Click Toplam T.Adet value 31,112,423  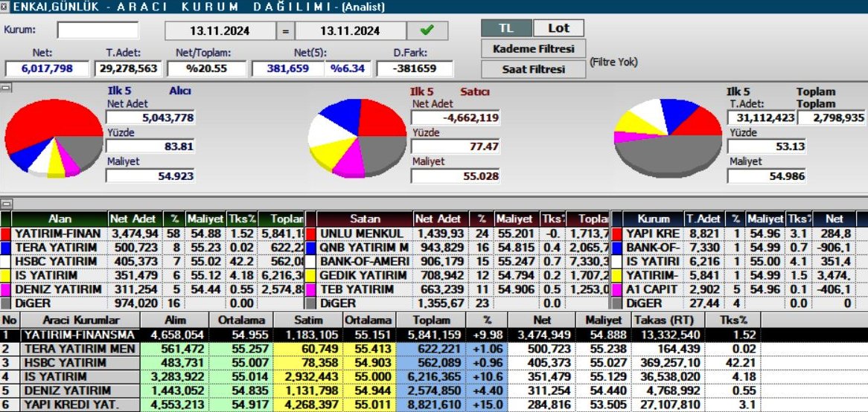[x=761, y=118]
